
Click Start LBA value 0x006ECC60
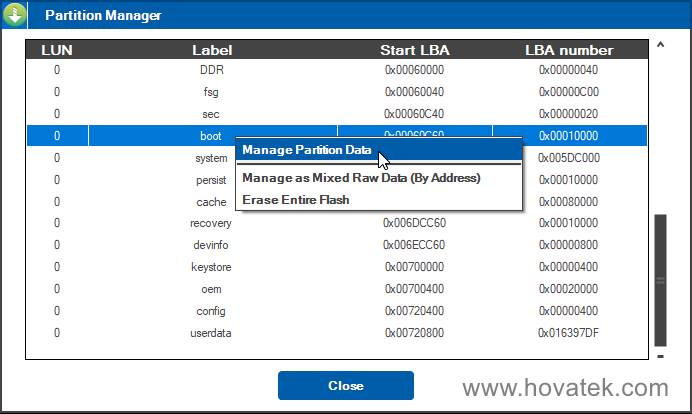[414, 245]
